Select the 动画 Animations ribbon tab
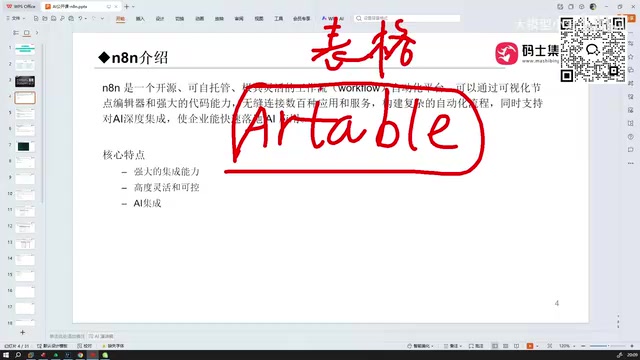 pyautogui.click(x=200, y=19)
